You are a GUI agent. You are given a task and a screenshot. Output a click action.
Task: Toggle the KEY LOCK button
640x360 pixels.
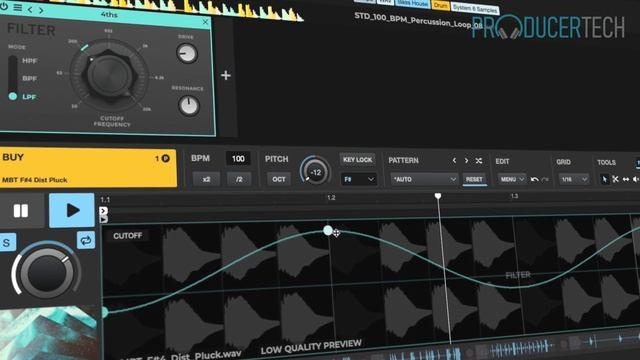358,160
